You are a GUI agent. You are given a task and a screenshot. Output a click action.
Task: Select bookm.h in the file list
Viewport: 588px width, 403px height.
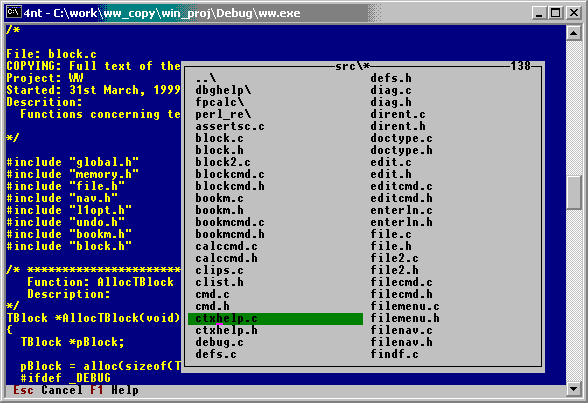point(219,210)
